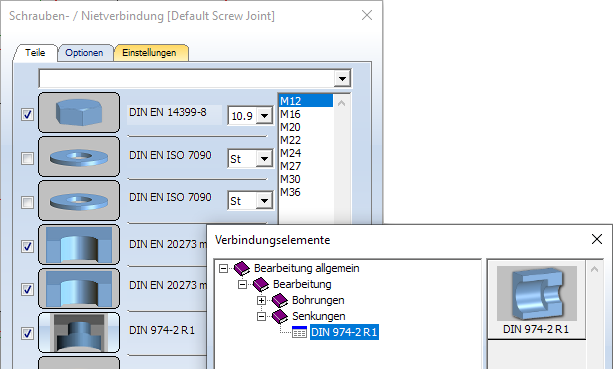613x369 pixels.
Task: Click the table icon beside DIN 974-2 R1
Action: [x=299, y=332]
